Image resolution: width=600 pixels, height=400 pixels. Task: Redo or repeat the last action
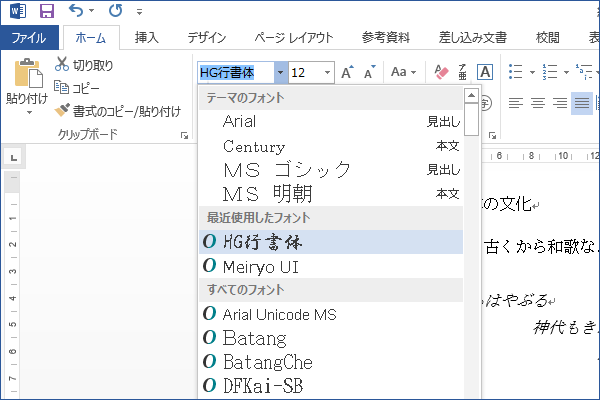tap(116, 11)
